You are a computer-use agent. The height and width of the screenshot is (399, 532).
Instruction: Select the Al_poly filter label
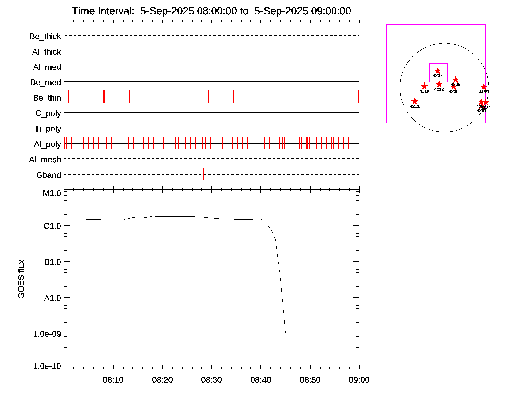pos(47,144)
